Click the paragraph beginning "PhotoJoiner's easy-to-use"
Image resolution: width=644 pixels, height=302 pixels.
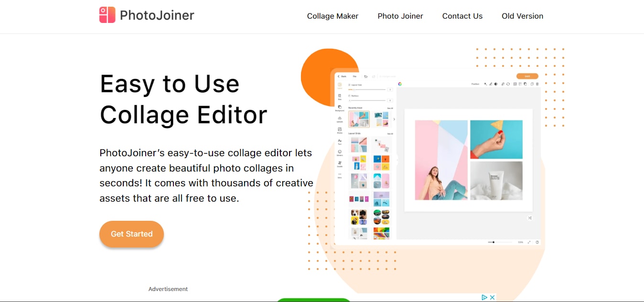coord(206,175)
